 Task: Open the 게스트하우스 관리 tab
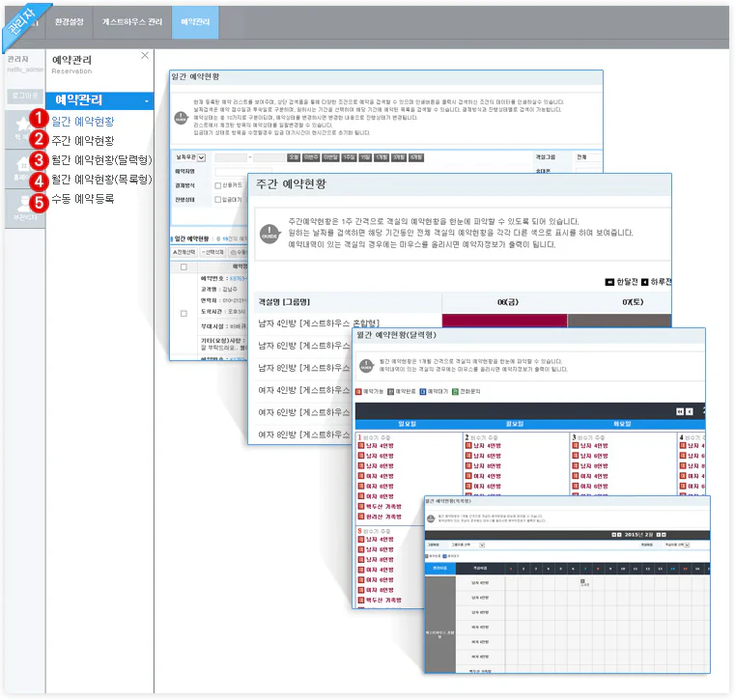(x=131, y=20)
